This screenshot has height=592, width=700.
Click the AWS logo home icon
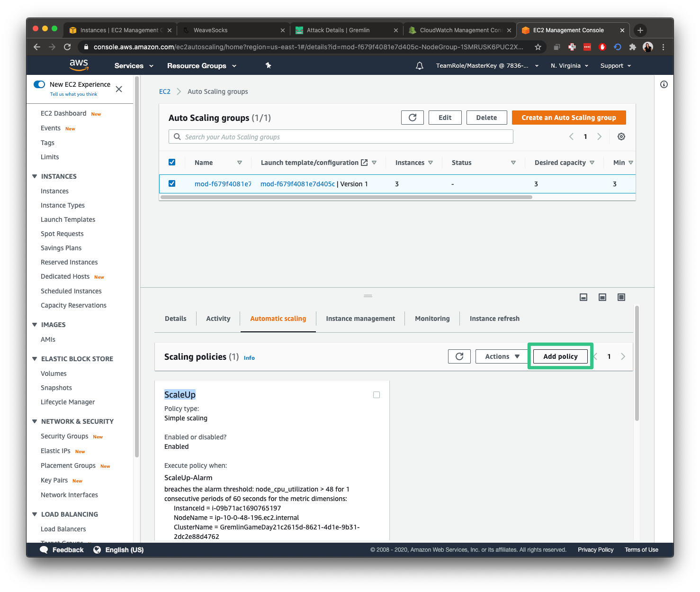tap(79, 65)
